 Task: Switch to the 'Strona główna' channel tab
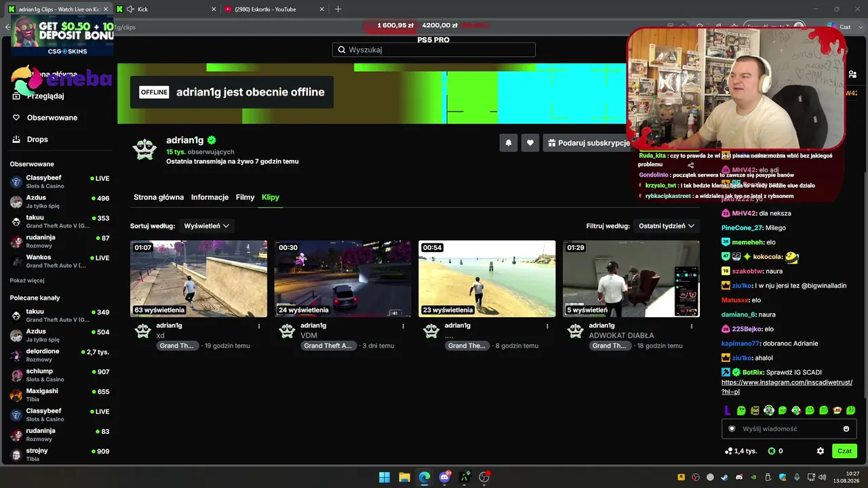pyautogui.click(x=159, y=197)
